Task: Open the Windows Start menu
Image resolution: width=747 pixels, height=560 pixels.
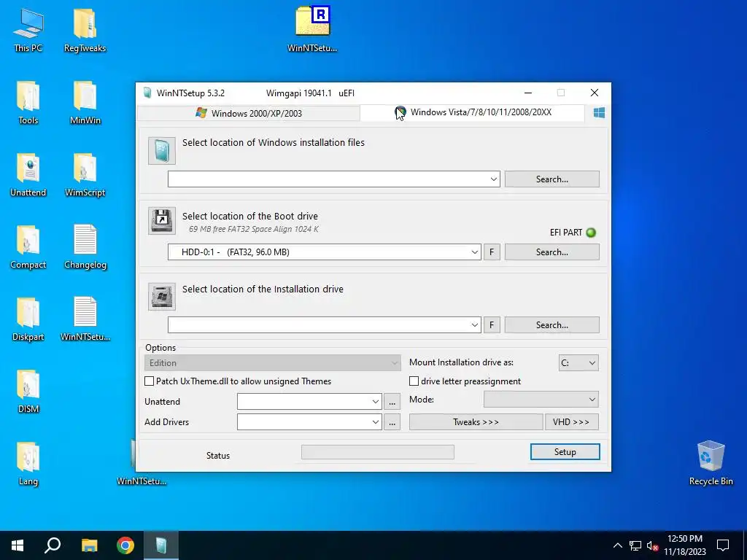Action: click(18, 545)
